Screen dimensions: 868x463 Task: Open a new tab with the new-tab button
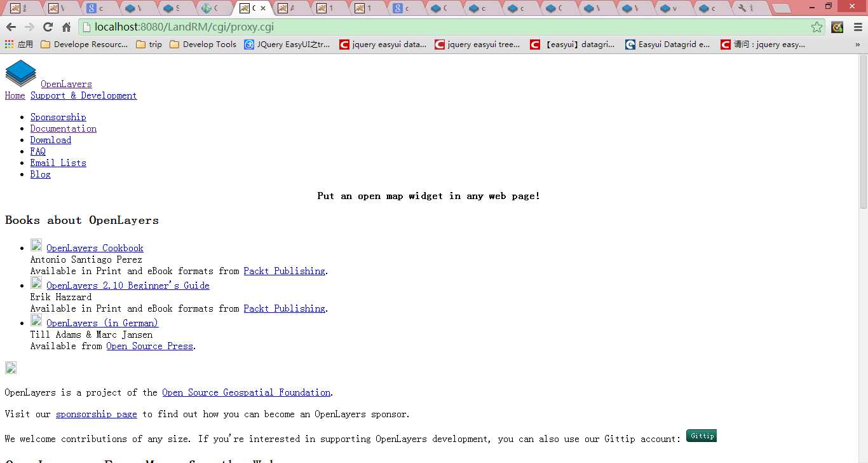[x=782, y=8]
